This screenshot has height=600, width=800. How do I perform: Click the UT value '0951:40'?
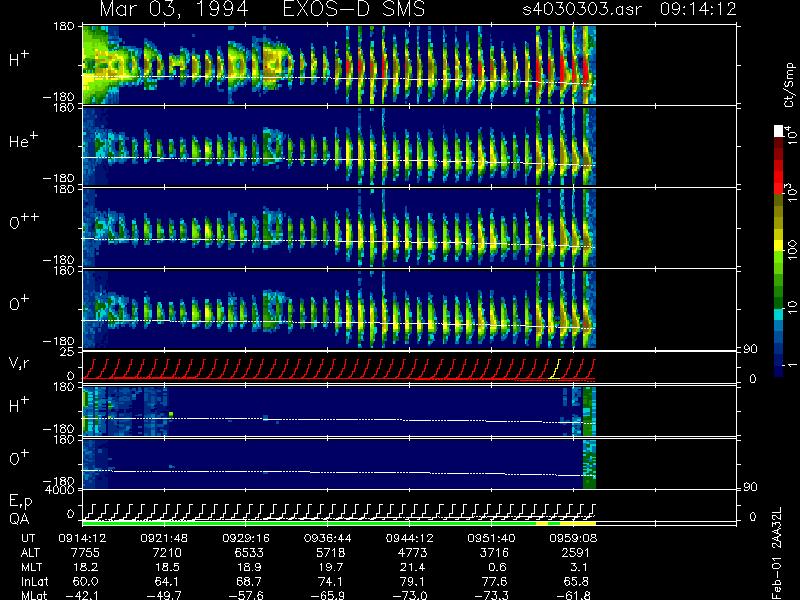click(491, 538)
